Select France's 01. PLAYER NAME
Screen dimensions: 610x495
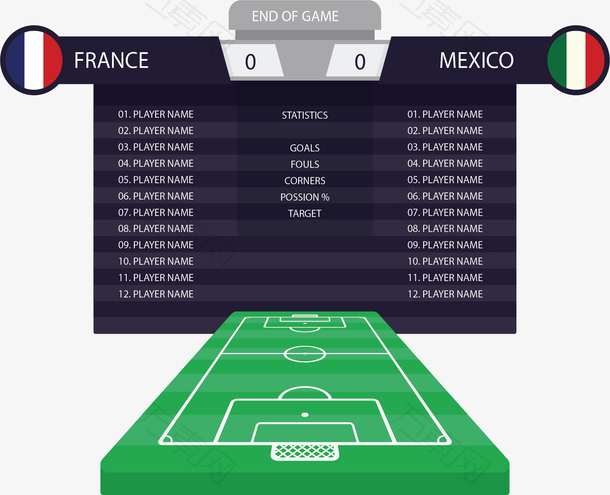tap(156, 114)
